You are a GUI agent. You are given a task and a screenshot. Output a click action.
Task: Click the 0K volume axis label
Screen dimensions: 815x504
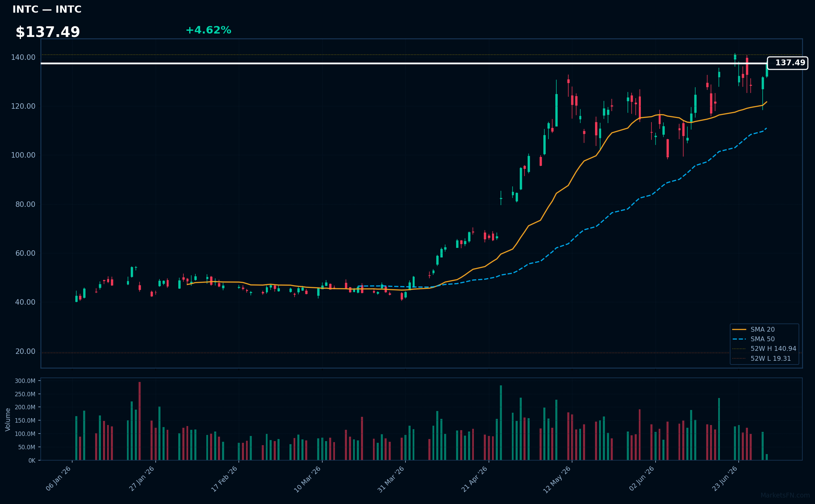click(x=32, y=460)
